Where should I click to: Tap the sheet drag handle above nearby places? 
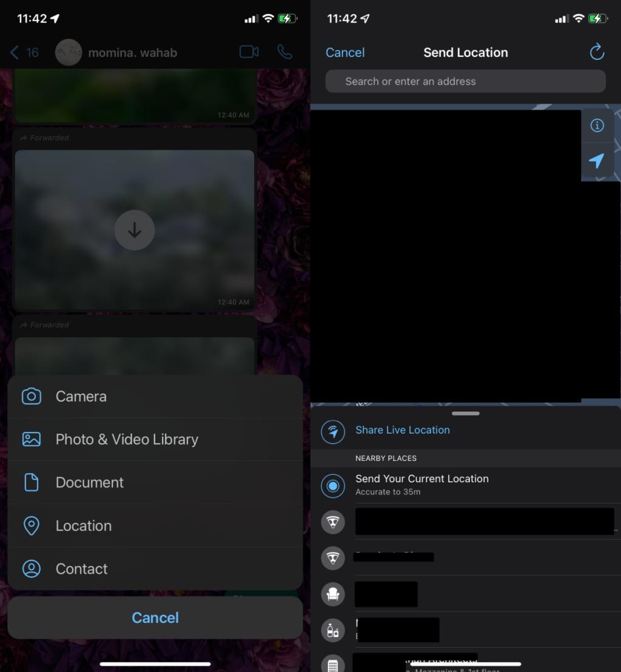(466, 413)
